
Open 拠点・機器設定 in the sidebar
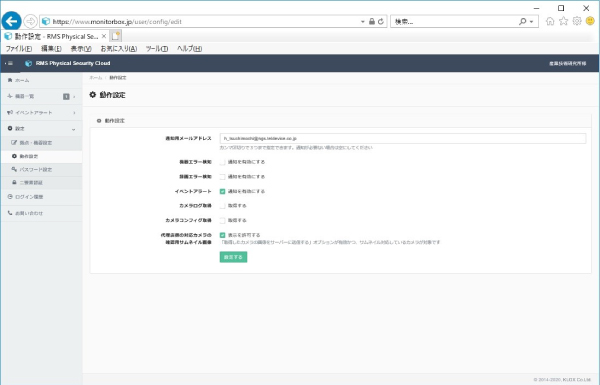tap(41, 142)
